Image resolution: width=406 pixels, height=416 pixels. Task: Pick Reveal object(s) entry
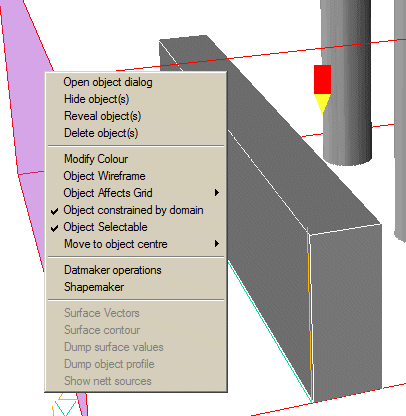click(136, 116)
